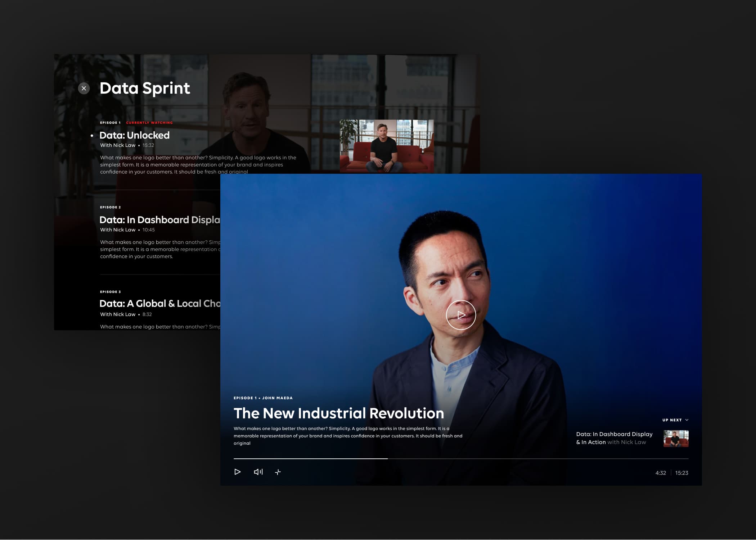
Task: Open Data: Unlocked episode title
Action: 134,135
